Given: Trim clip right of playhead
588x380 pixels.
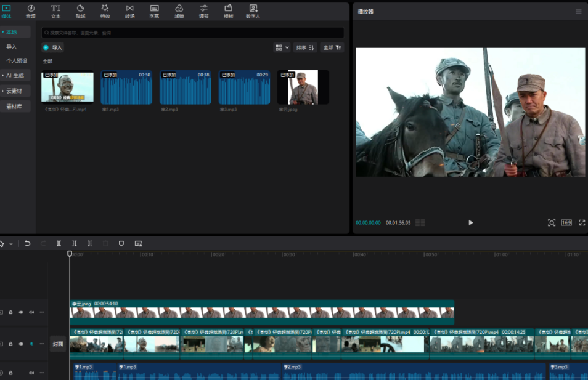Looking at the screenshot, I should pos(90,244).
